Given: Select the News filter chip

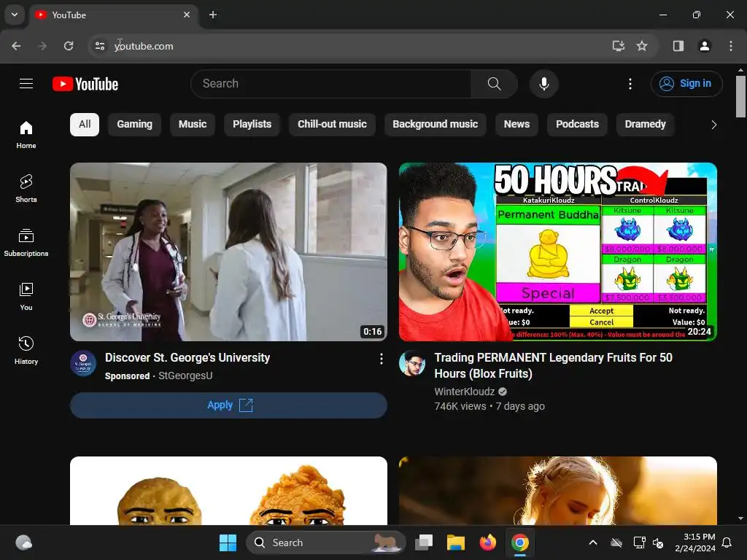Looking at the screenshot, I should [x=516, y=124].
